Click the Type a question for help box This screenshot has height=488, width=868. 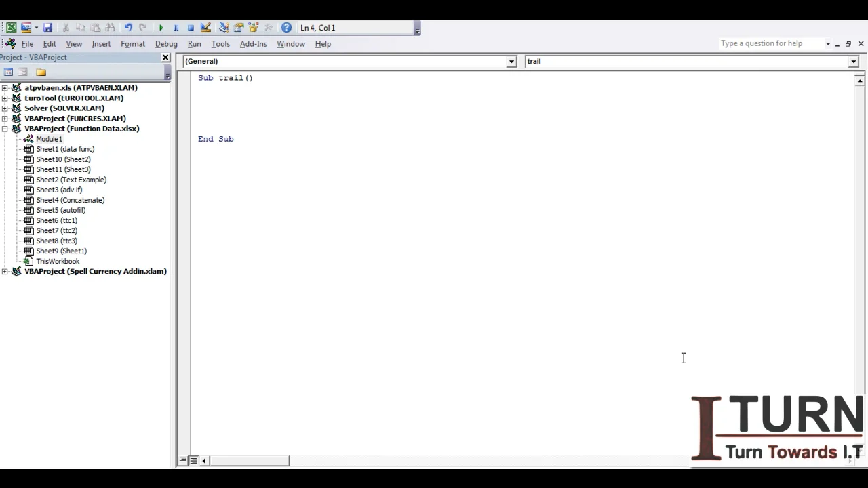tap(770, 43)
